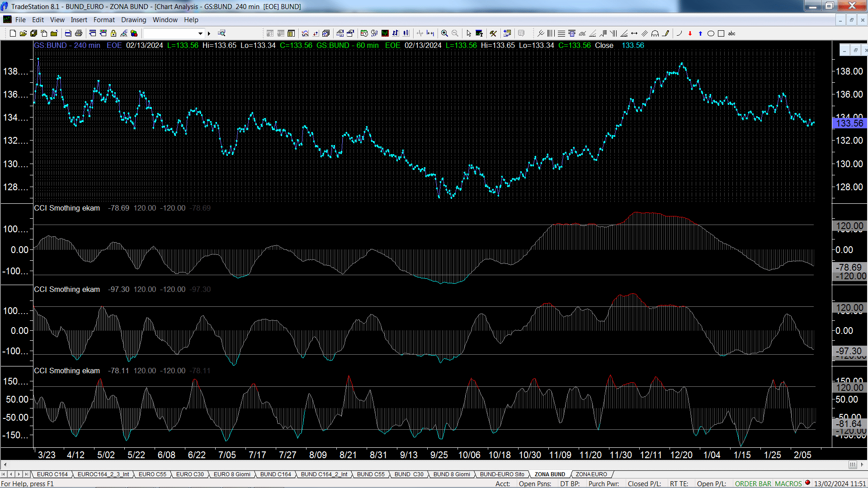
Task: Select the parallel lines drawing tool
Action: 645,33
